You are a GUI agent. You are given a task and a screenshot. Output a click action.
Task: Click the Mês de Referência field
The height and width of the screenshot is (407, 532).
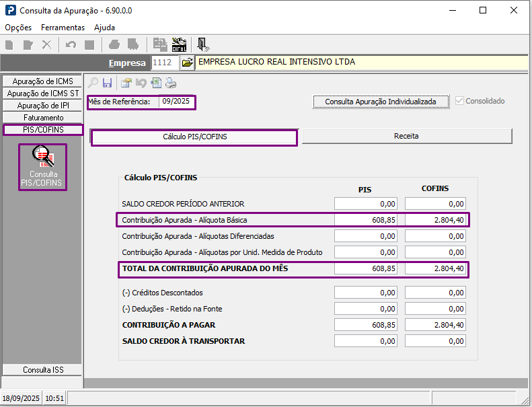tap(177, 102)
